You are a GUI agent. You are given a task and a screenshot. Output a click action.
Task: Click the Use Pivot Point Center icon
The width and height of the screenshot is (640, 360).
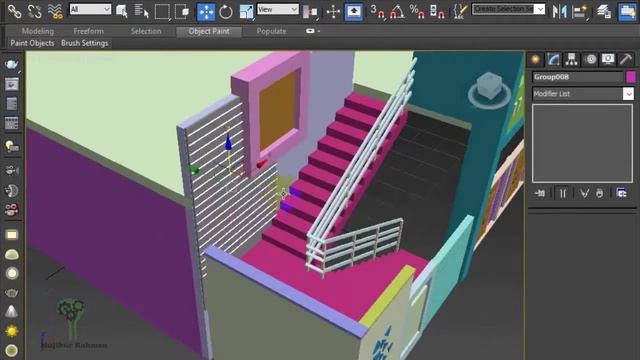click(x=310, y=12)
